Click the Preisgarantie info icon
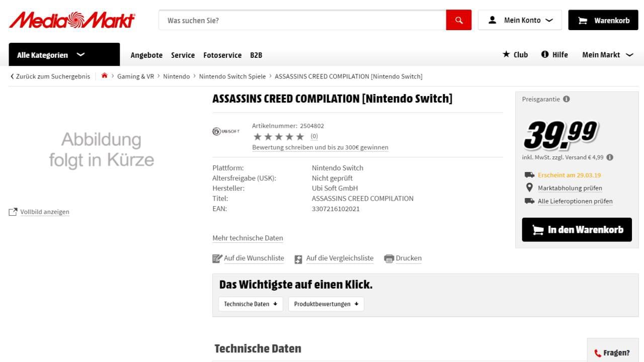 [x=567, y=99]
